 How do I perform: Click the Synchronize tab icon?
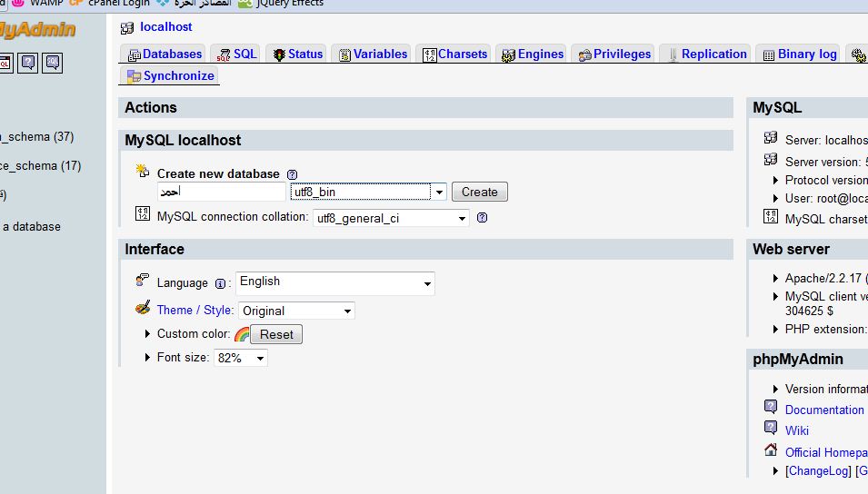tap(134, 76)
